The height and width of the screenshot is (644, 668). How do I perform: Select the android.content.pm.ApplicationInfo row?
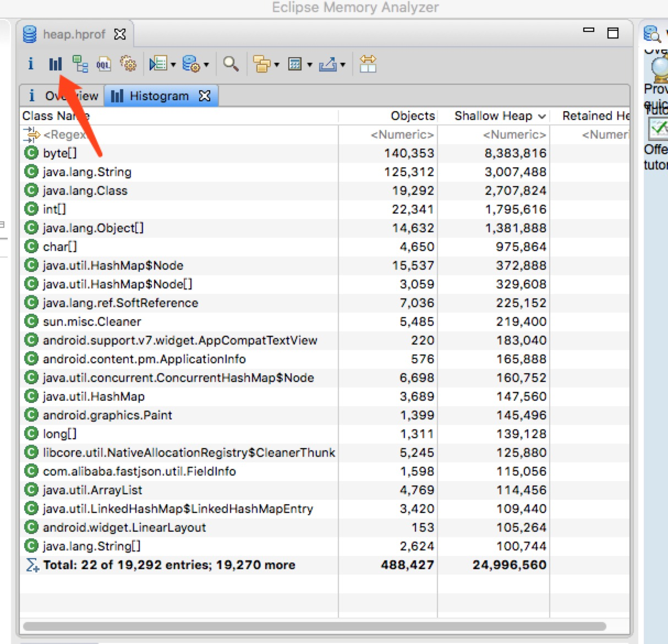pyautogui.click(x=325, y=359)
